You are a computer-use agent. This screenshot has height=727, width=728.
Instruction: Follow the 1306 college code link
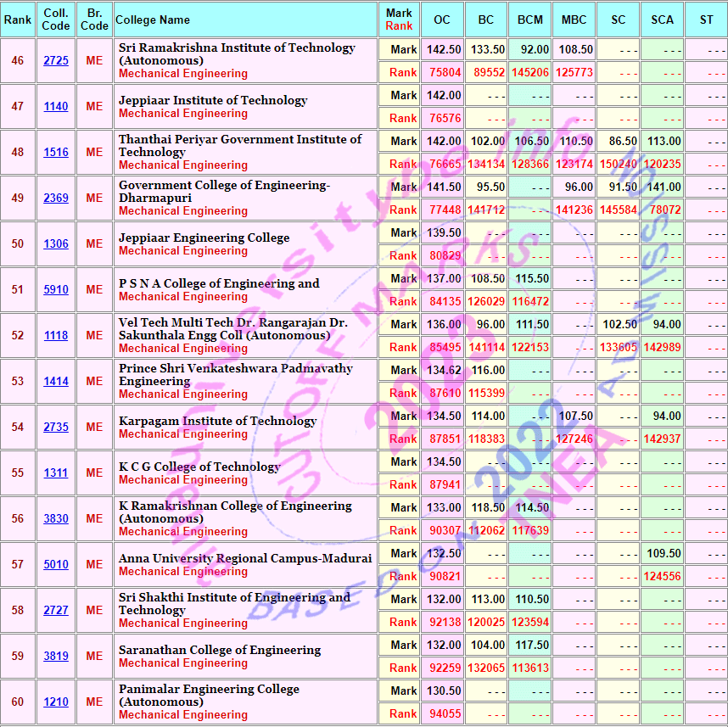[56, 244]
